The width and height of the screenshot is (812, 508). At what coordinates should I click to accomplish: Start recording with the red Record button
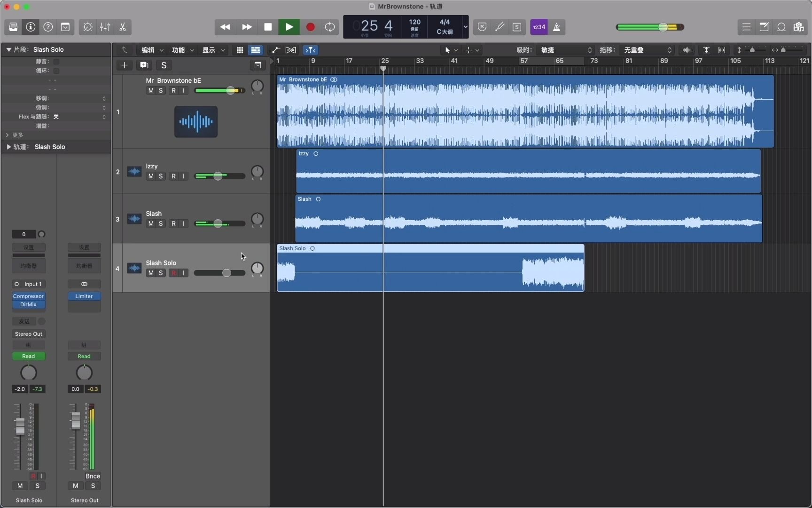(310, 27)
